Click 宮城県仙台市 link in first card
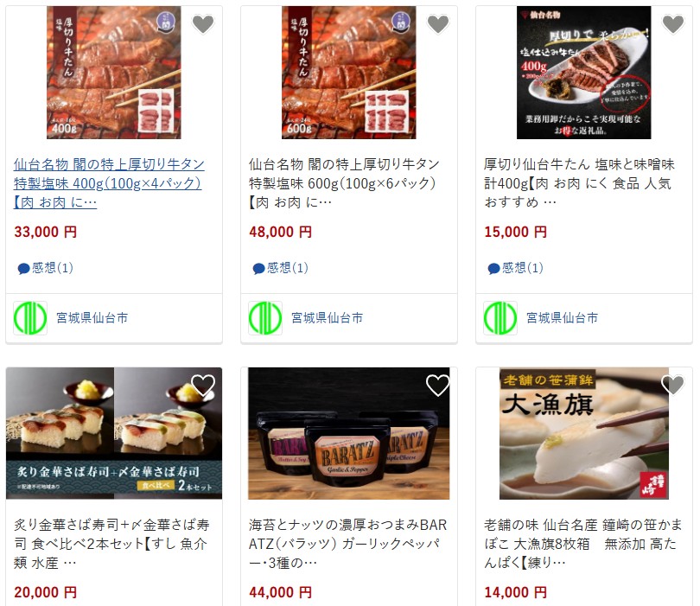 [x=92, y=318]
